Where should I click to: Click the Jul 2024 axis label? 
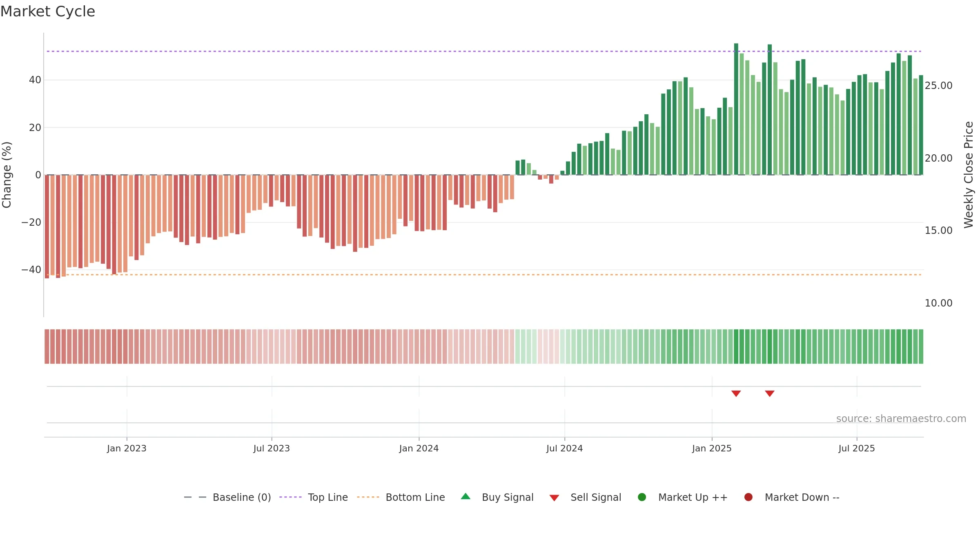pyautogui.click(x=565, y=448)
